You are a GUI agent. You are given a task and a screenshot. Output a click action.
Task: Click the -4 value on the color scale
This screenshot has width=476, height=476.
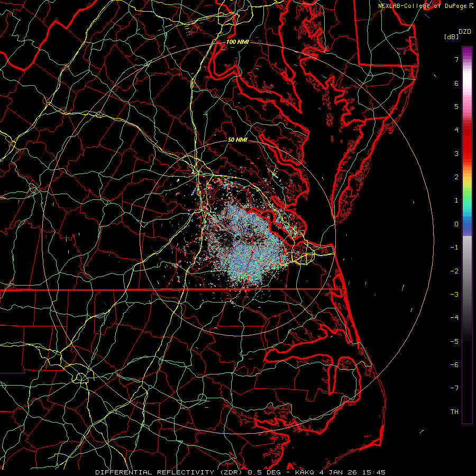454,318
